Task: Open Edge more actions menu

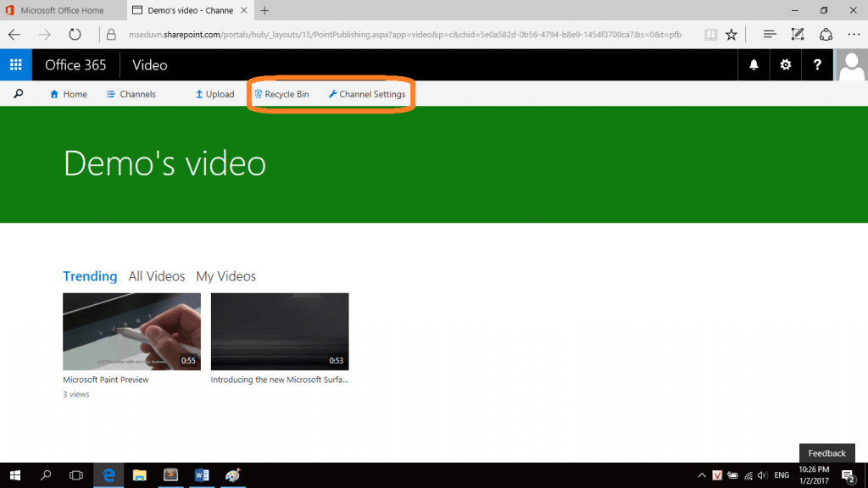Action: (854, 34)
